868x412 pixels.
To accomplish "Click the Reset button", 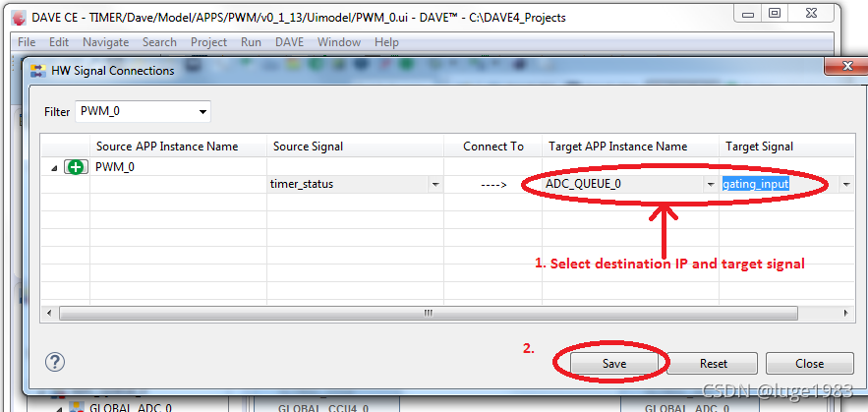I will [713, 364].
